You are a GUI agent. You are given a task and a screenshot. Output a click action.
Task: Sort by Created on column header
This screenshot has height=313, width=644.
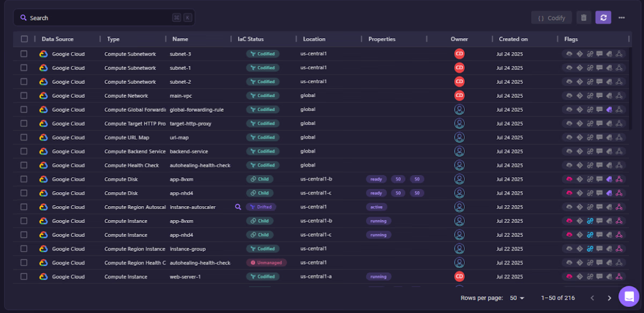pyautogui.click(x=513, y=39)
